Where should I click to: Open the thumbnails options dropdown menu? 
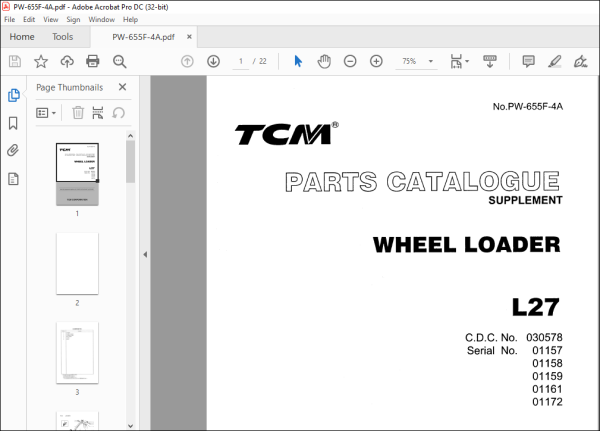[46, 113]
